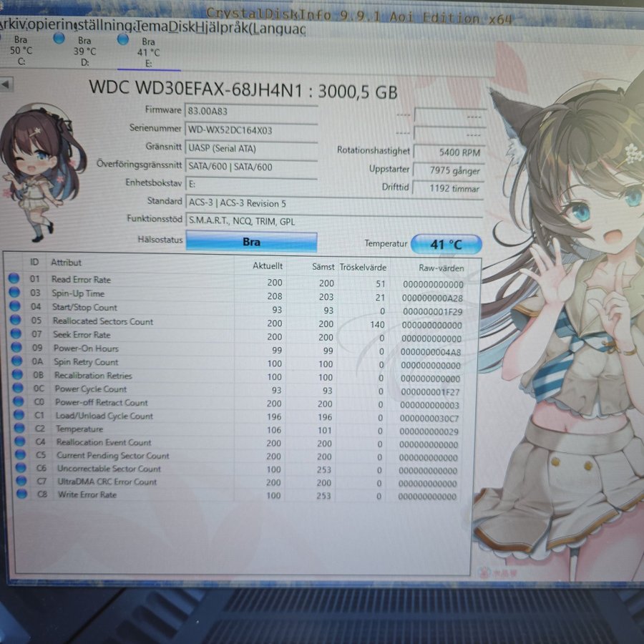Screen dimensions: 644x644
Task: Click threshold value 51 of Read Error Rate
Action: click(381, 284)
